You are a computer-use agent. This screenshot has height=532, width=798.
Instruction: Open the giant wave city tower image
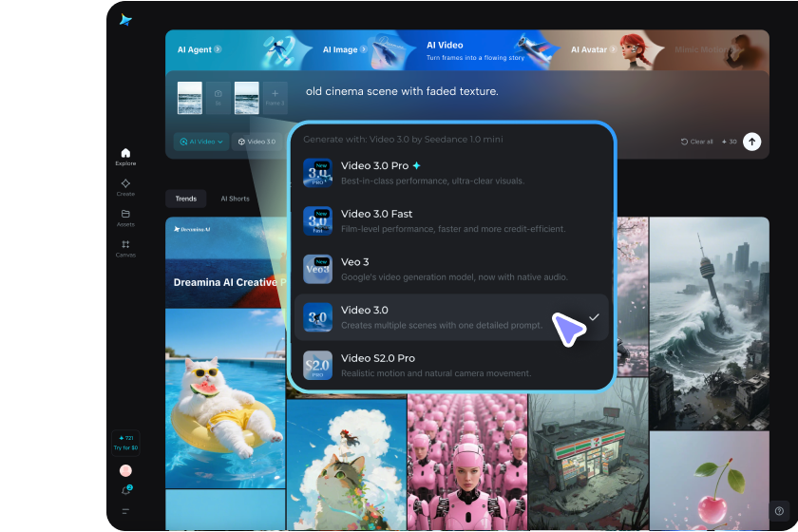[710, 324]
